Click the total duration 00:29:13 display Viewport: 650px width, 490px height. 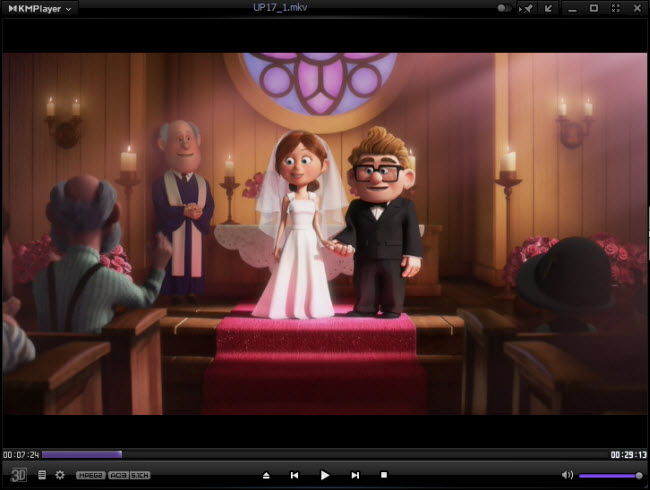tap(628, 454)
